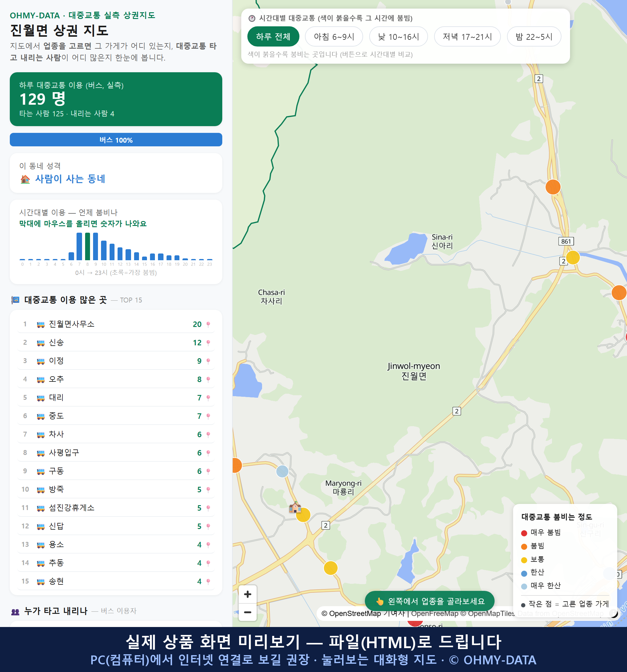Click the Sina-ri 신아리 map label
Image resolution: width=627 pixels, height=672 pixels.
[x=442, y=241]
